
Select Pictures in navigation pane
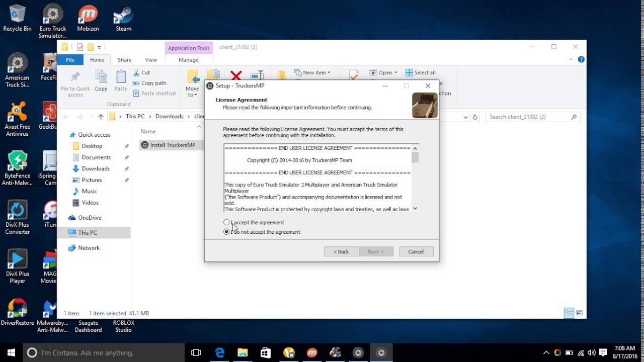click(x=92, y=180)
